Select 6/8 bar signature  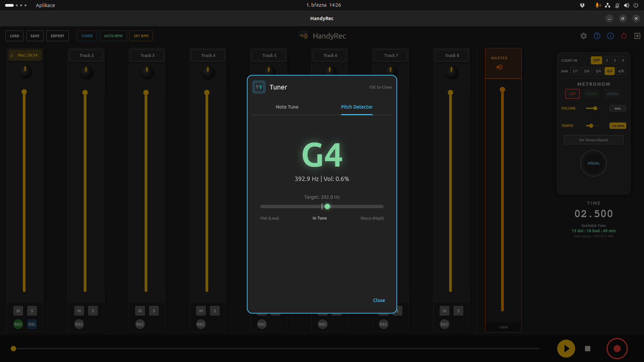tap(621, 71)
